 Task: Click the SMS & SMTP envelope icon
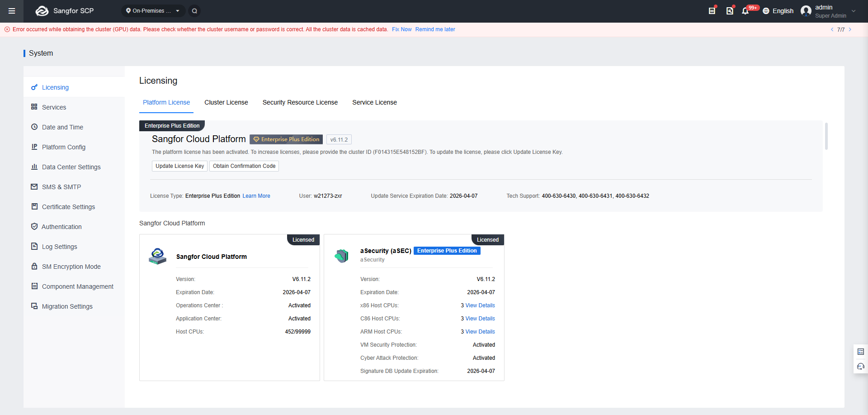point(34,187)
